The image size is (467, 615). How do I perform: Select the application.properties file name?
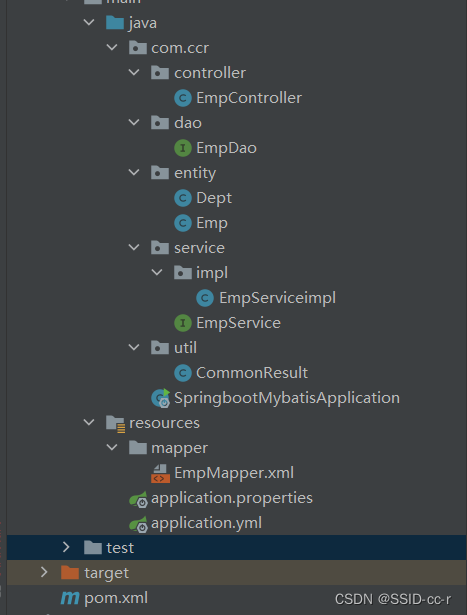point(232,498)
